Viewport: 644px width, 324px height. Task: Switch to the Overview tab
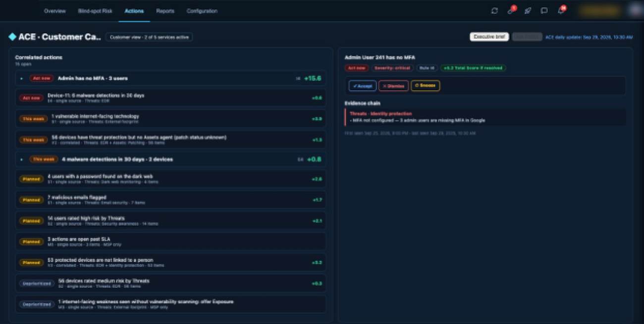(x=54, y=11)
